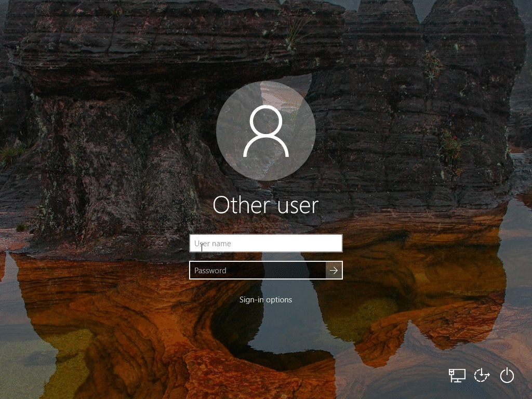Open Ease of Access icon

coord(482,375)
